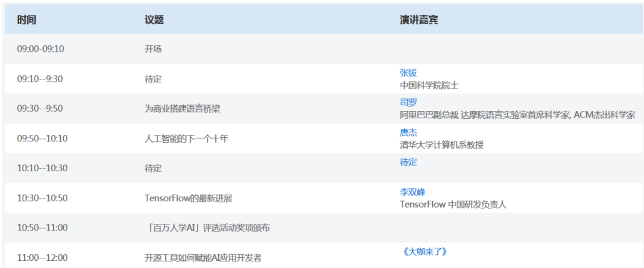The image size is (644, 268).
Task: Select 待定 topic in 09:10 row
Action: pyautogui.click(x=153, y=79)
